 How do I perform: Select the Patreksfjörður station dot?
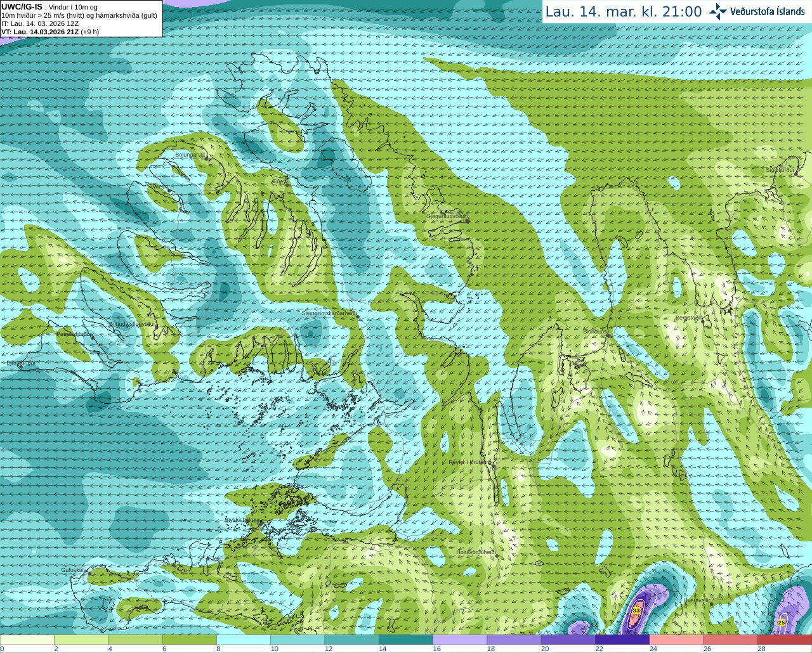point(93,337)
